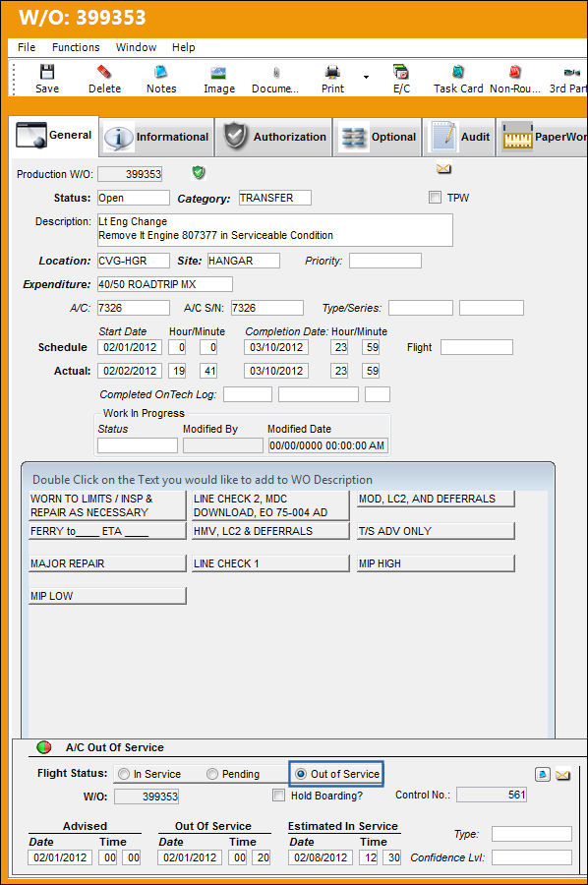Switch to the Informational tab

pyautogui.click(x=157, y=137)
